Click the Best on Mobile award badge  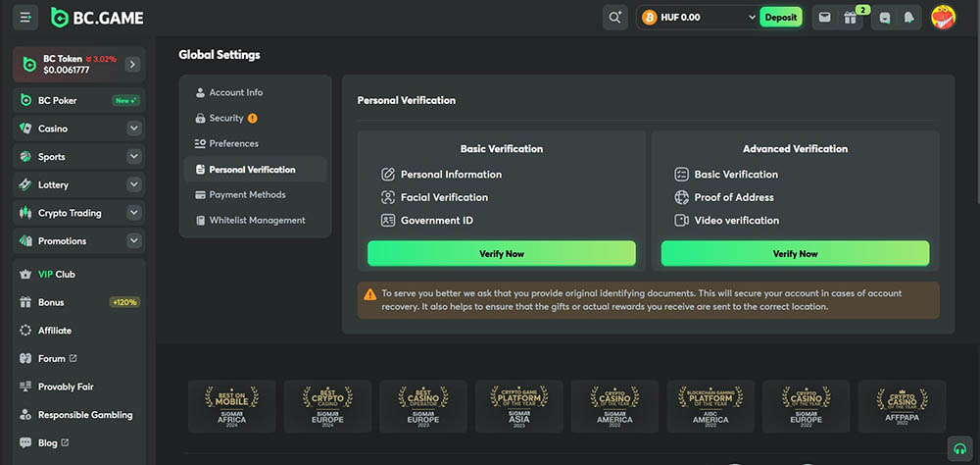[230, 407]
